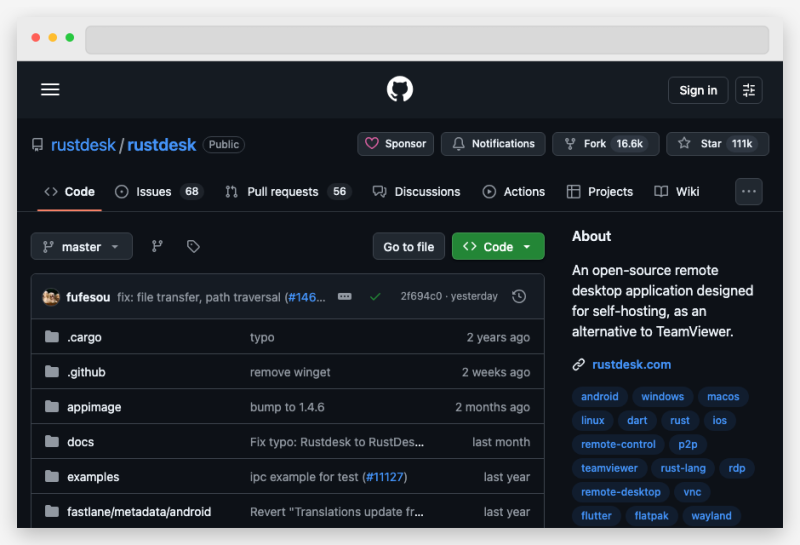Open the appearance settings icon beside Sign in
800x545 pixels.
(x=749, y=90)
